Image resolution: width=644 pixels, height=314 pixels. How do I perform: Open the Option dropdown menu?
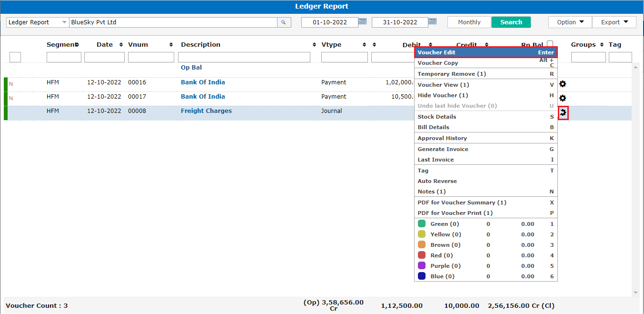pyautogui.click(x=570, y=22)
